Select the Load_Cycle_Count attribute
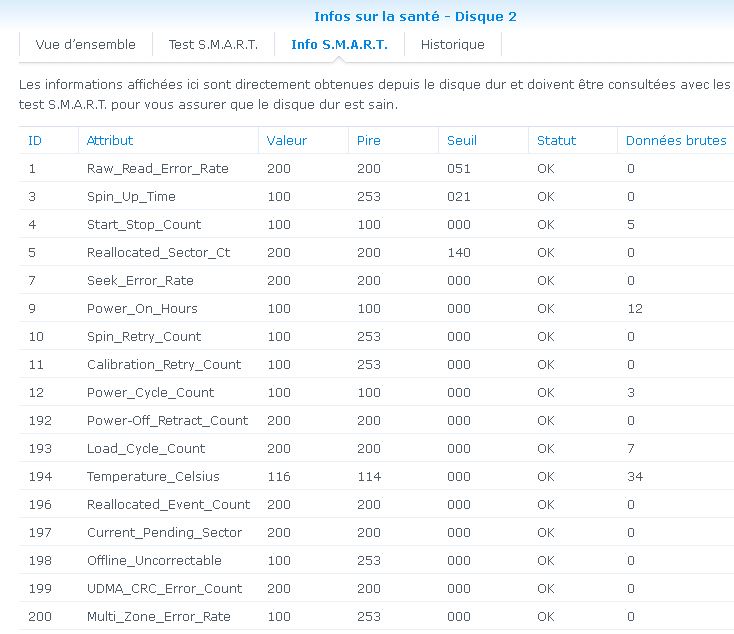The height and width of the screenshot is (634, 734). coord(146,449)
